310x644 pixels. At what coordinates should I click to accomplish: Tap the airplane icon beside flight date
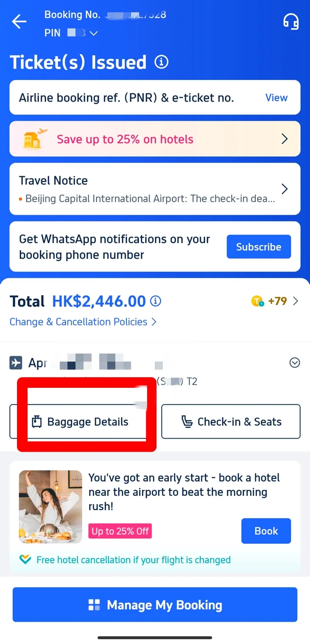[16, 363]
